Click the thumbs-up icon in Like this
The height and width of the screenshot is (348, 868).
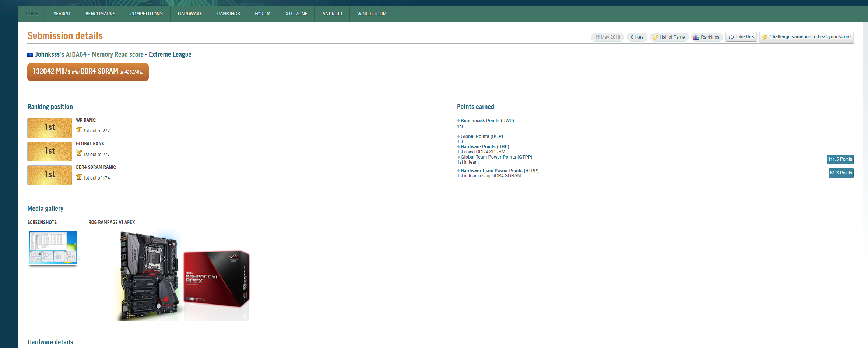(731, 37)
